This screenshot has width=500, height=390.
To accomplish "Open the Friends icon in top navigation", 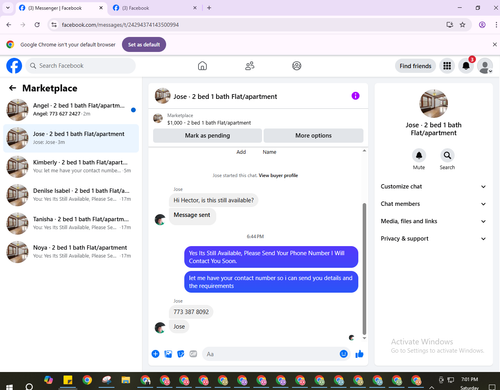I will pyautogui.click(x=250, y=66).
